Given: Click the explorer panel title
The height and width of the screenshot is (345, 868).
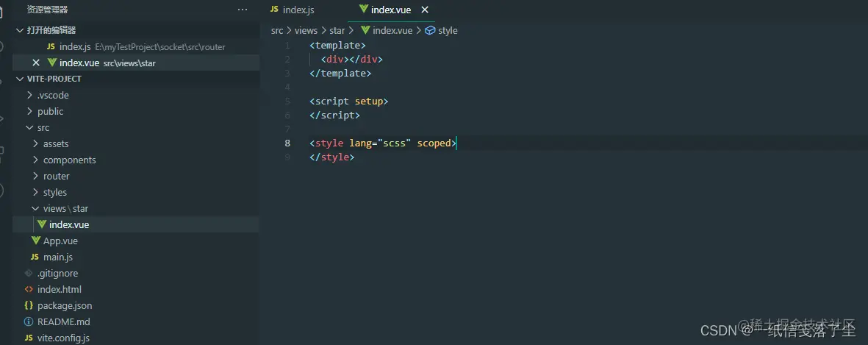Looking at the screenshot, I should click(x=47, y=10).
